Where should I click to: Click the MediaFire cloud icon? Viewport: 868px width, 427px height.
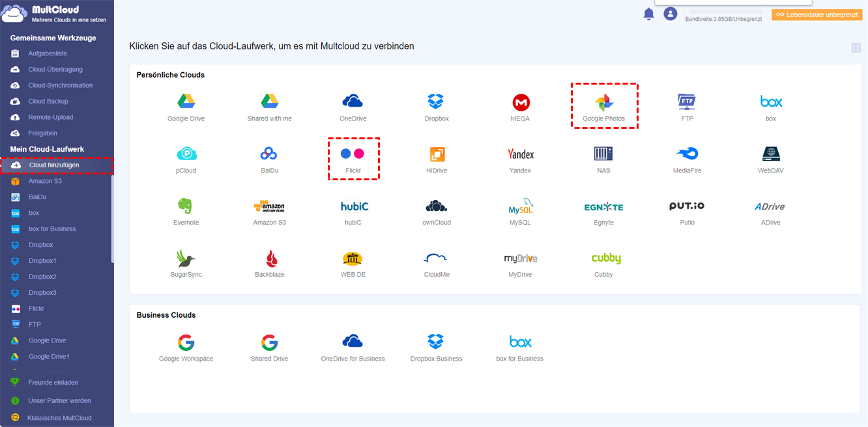(687, 154)
